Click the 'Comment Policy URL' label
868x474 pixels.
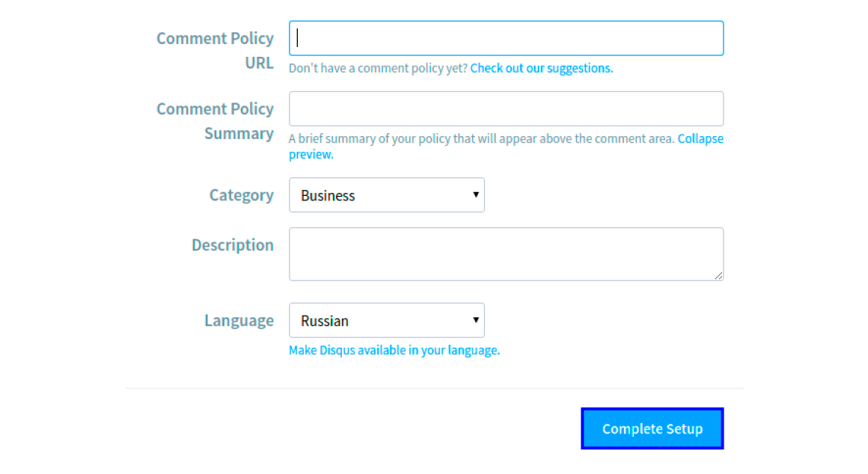click(x=216, y=50)
